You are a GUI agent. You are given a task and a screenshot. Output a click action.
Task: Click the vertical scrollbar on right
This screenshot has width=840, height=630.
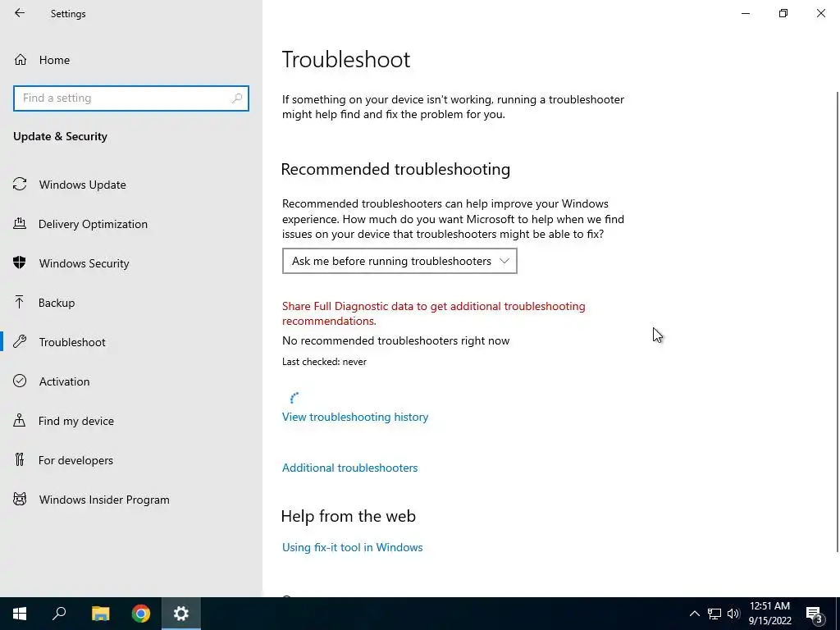pos(838,322)
